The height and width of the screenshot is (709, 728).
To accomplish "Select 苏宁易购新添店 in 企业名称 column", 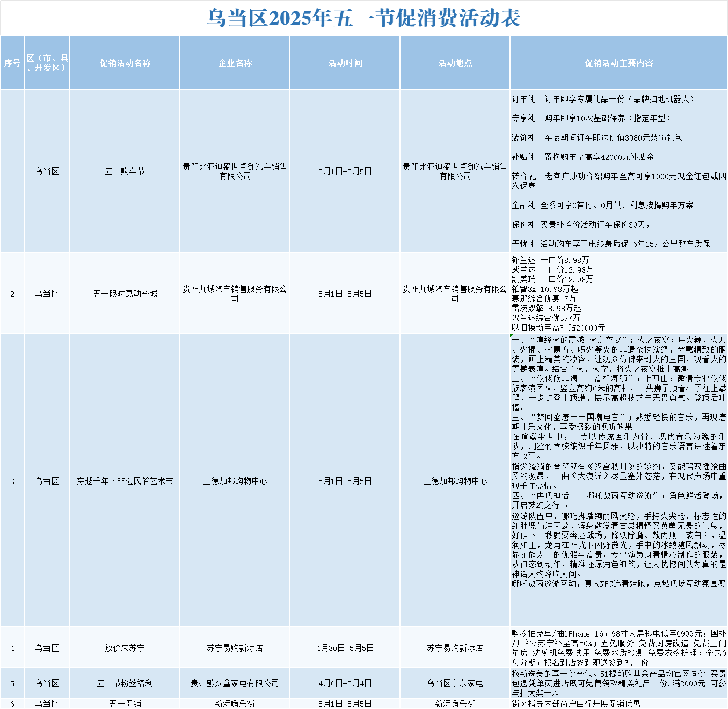I will coord(235,648).
